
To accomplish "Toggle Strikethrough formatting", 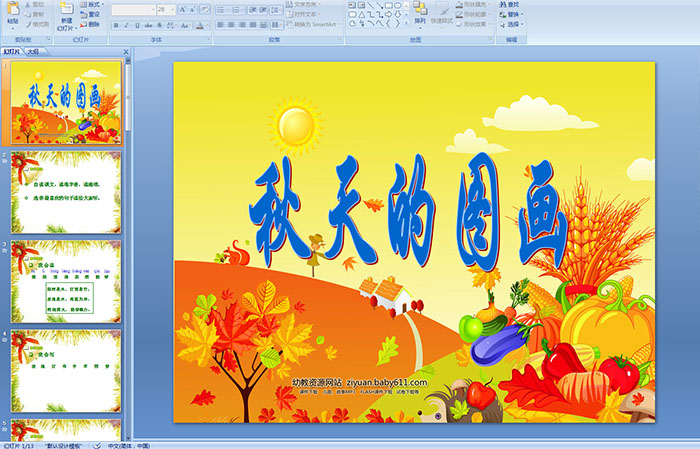I will [148, 25].
